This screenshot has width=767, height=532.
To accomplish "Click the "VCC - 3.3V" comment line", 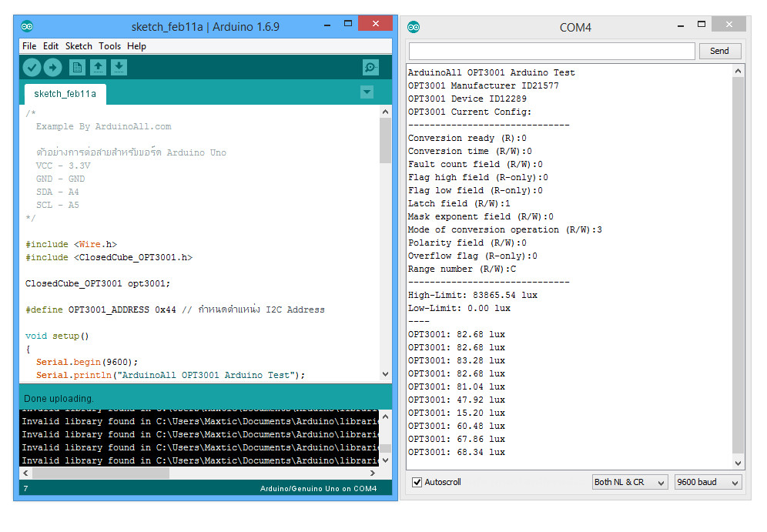I will [x=63, y=166].
